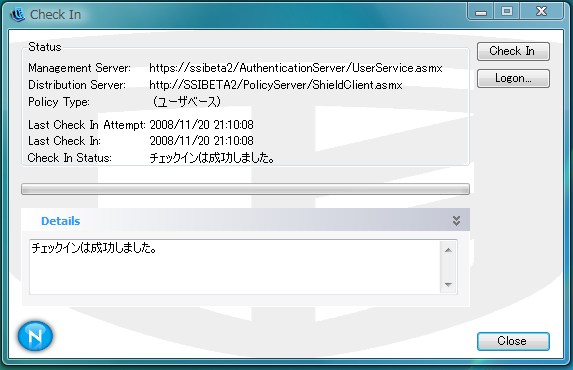Click the Check In button

513,51
